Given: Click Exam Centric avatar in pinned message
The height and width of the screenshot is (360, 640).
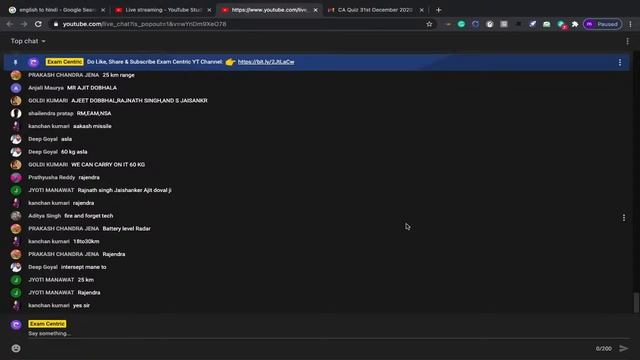Looking at the screenshot, I should point(33,62).
